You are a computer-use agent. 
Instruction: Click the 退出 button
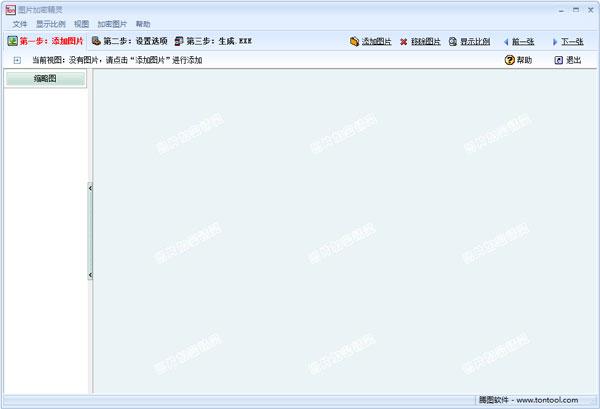click(x=573, y=60)
